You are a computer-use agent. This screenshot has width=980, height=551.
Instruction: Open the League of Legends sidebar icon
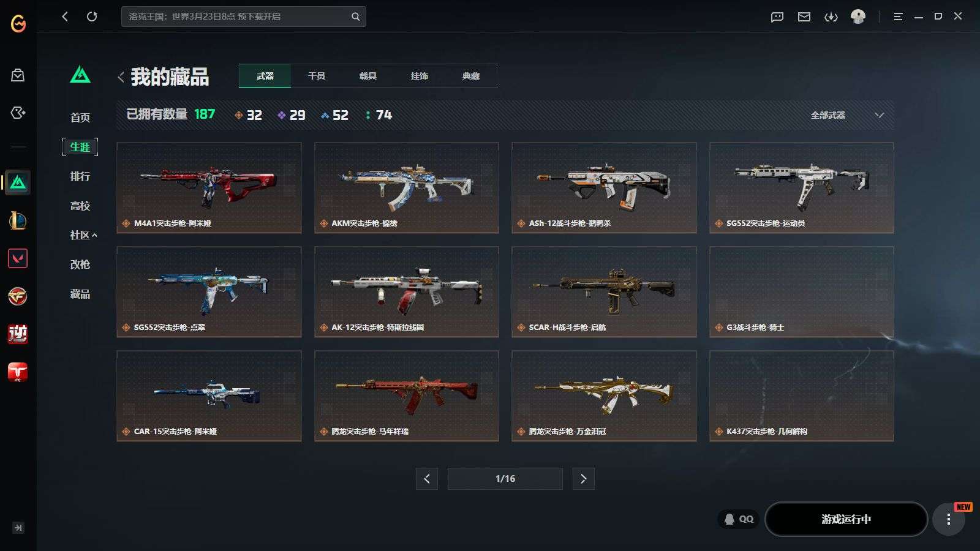tap(18, 220)
